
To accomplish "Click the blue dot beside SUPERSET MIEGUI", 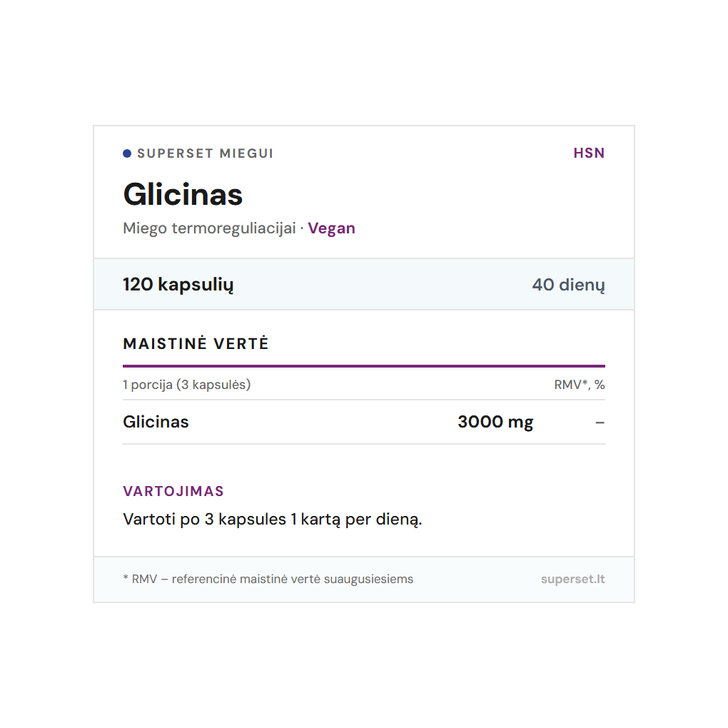I will [x=127, y=153].
